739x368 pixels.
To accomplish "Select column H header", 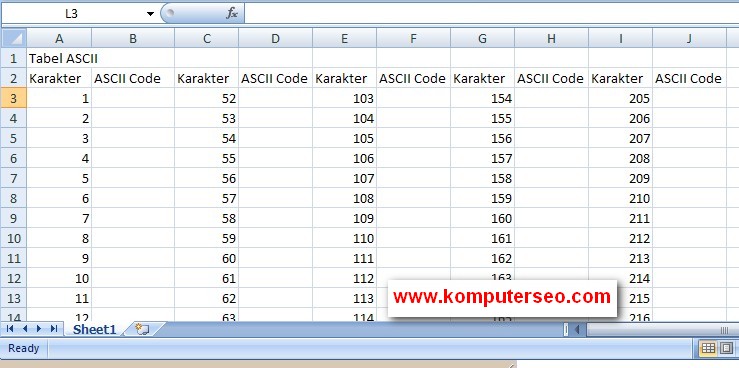I will tap(551, 39).
